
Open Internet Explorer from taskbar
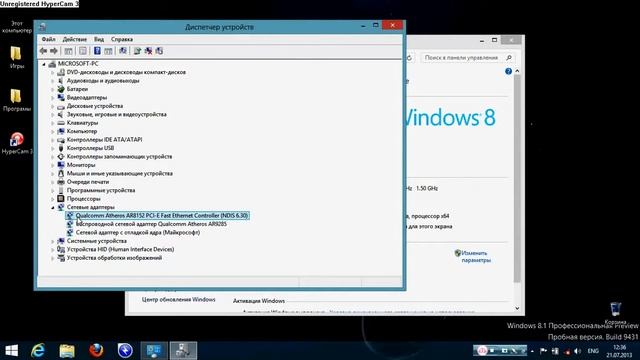click(x=38, y=351)
